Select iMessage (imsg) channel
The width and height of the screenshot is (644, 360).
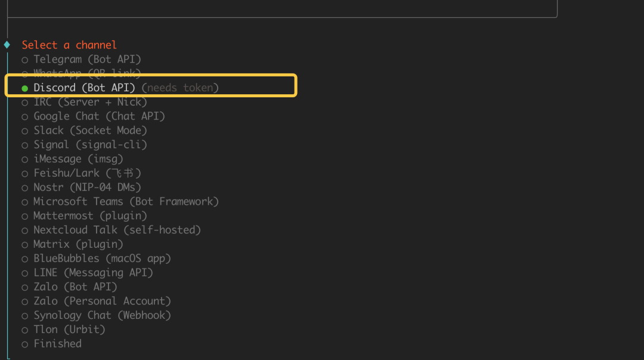pyautogui.click(x=78, y=159)
